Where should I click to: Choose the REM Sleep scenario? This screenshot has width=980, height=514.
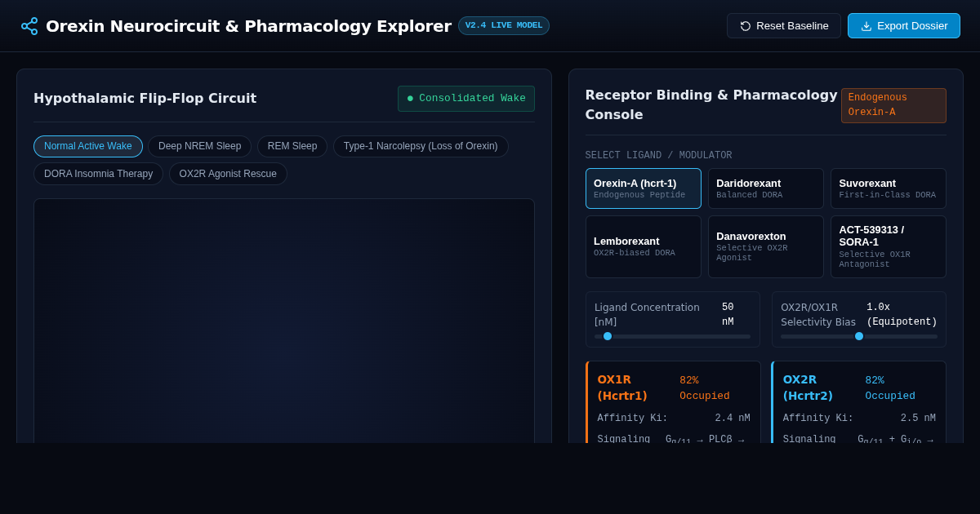pos(292,146)
